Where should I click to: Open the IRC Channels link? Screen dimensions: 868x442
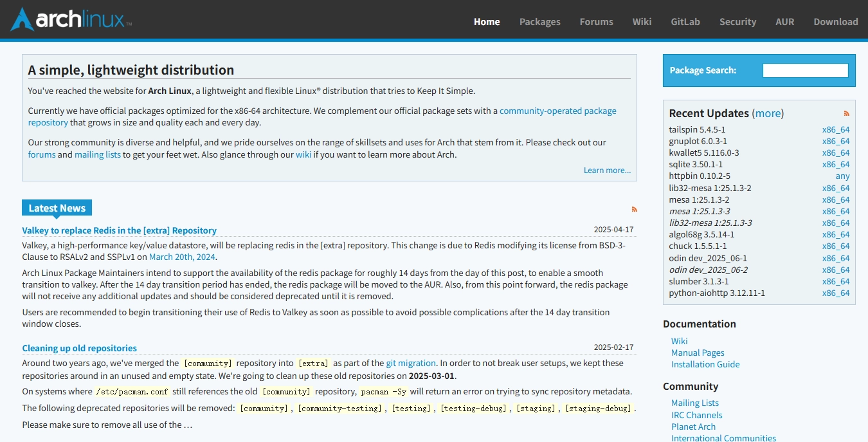click(697, 415)
